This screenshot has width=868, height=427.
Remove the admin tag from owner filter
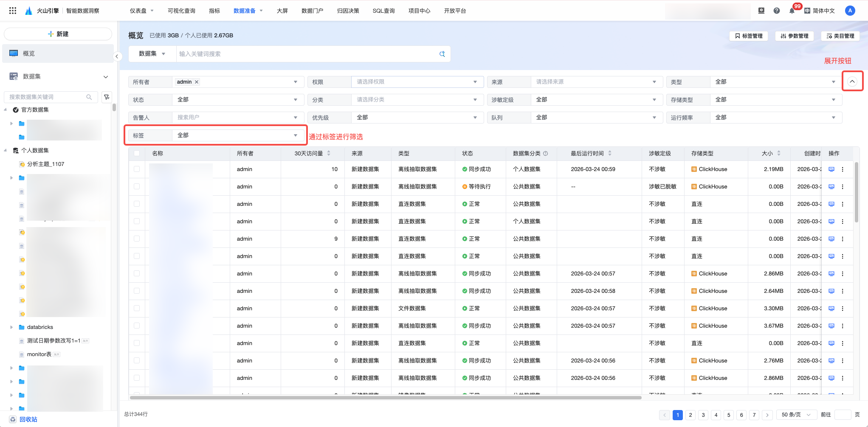pos(197,82)
